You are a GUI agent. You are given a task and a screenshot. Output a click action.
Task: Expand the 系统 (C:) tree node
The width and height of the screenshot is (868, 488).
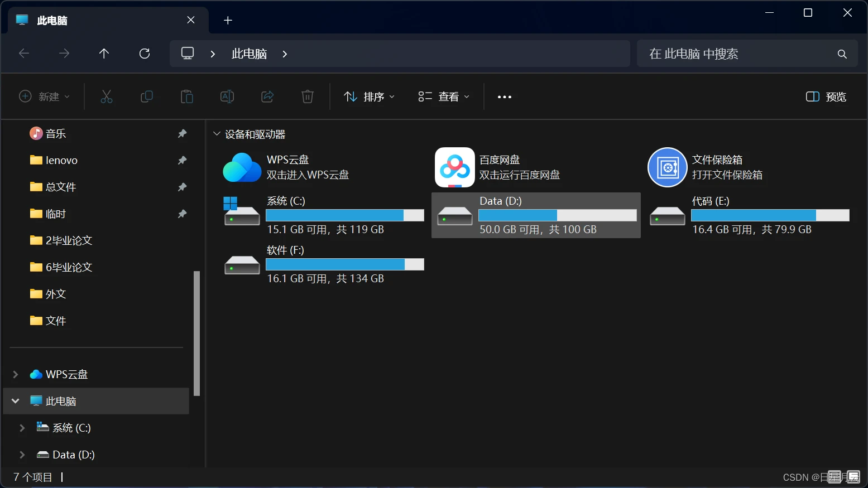click(x=22, y=428)
